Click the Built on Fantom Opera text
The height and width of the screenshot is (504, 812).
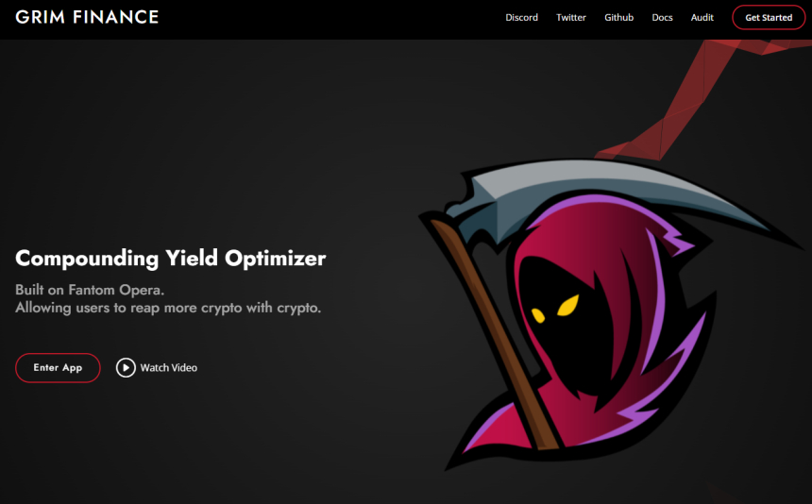90,290
